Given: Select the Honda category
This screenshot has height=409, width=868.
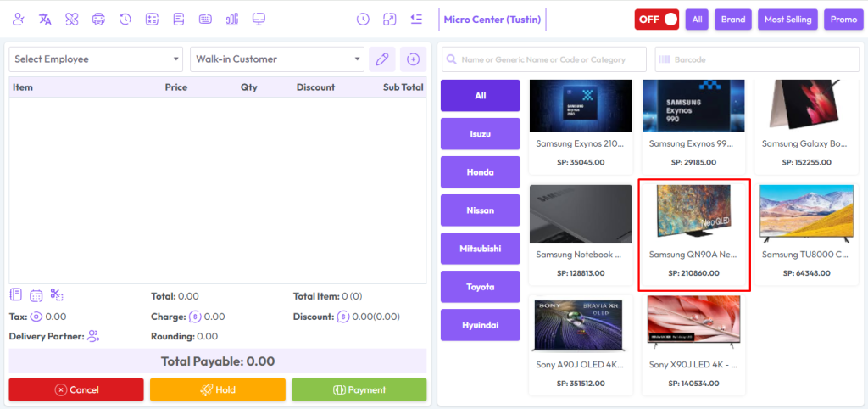Looking at the screenshot, I should [x=480, y=171].
